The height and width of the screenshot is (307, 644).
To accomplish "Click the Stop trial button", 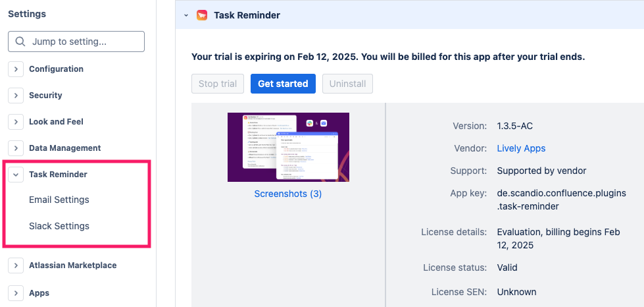I will point(218,84).
